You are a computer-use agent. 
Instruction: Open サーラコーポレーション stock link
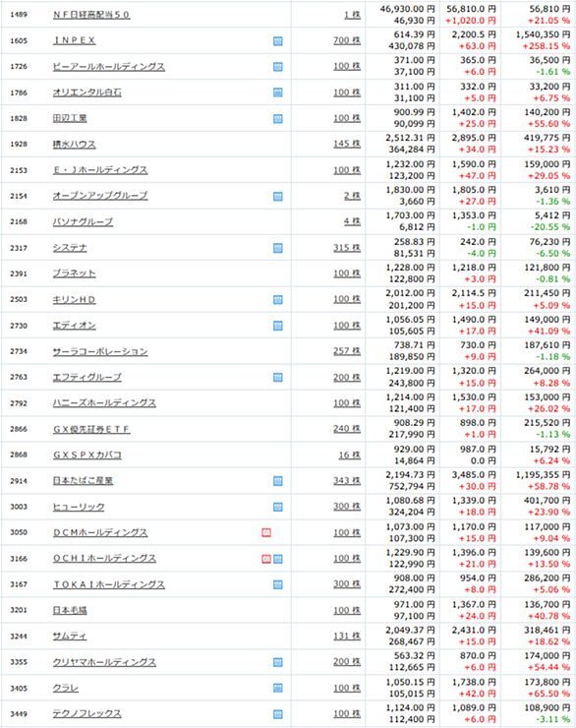(x=100, y=351)
